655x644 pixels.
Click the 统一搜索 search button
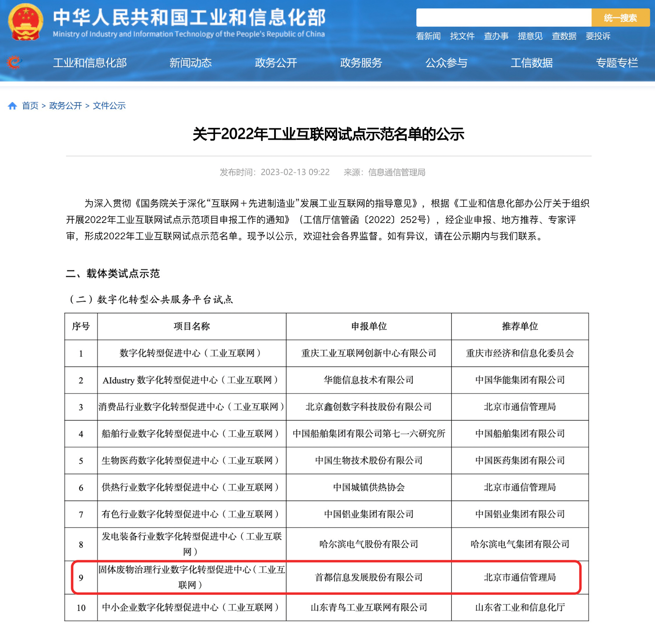(x=620, y=18)
